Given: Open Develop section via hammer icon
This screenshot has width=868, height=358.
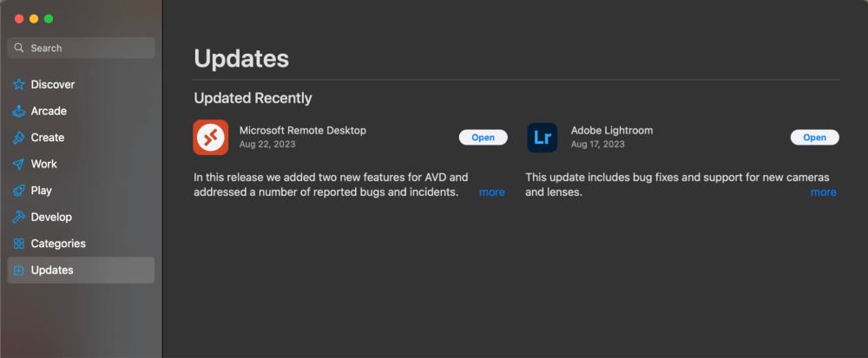Looking at the screenshot, I should [x=18, y=218].
